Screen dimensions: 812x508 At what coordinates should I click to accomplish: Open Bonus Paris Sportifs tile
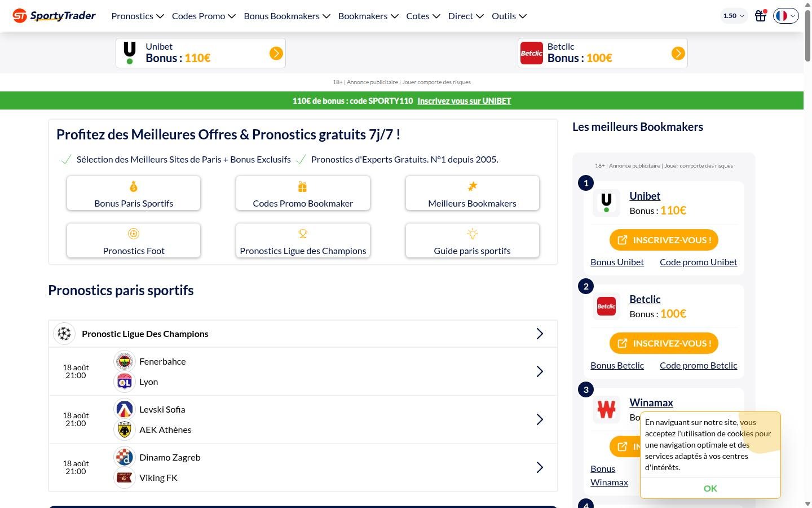point(134,193)
